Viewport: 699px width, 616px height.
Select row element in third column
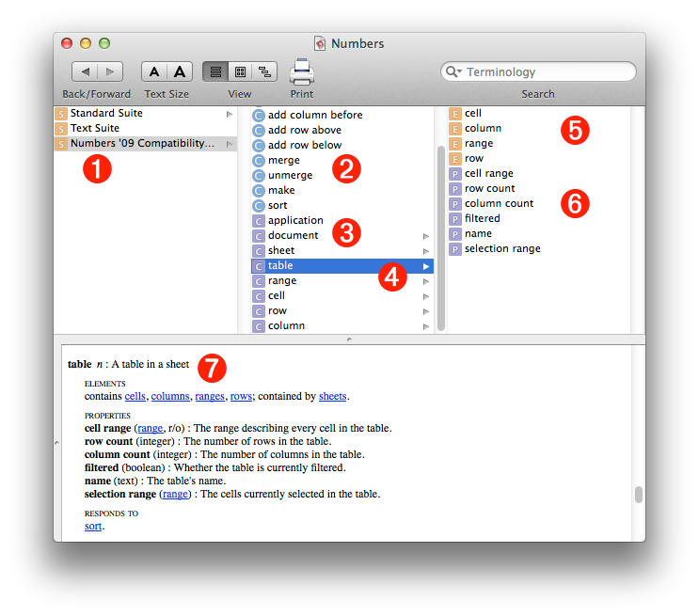click(538, 159)
